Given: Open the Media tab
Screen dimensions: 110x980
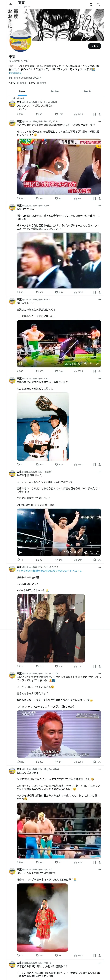Looking at the screenshot, I should [88, 91].
